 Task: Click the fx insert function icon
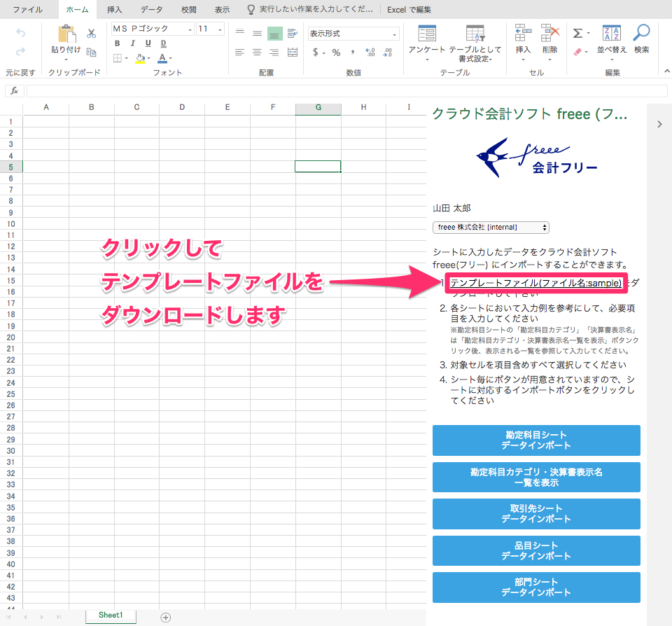(14, 90)
